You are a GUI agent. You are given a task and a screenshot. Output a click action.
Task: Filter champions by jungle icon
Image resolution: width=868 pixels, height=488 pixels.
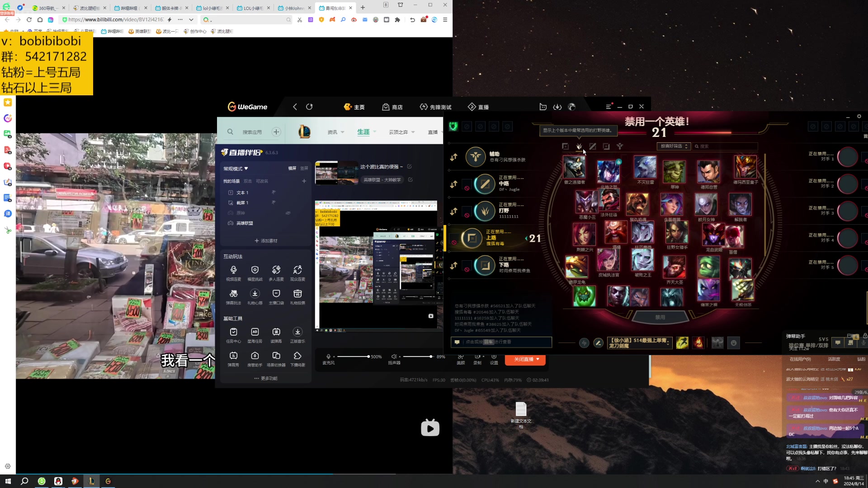[579, 146]
